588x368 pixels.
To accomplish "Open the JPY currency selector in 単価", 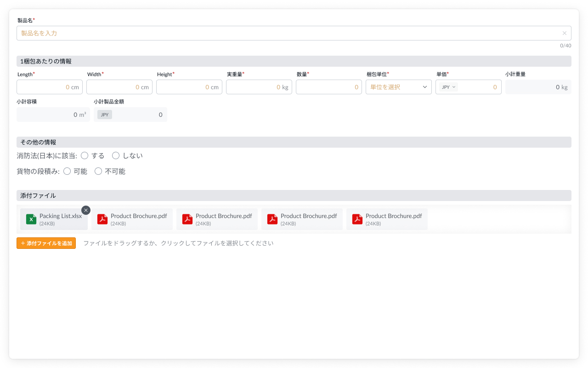I will click(x=448, y=87).
